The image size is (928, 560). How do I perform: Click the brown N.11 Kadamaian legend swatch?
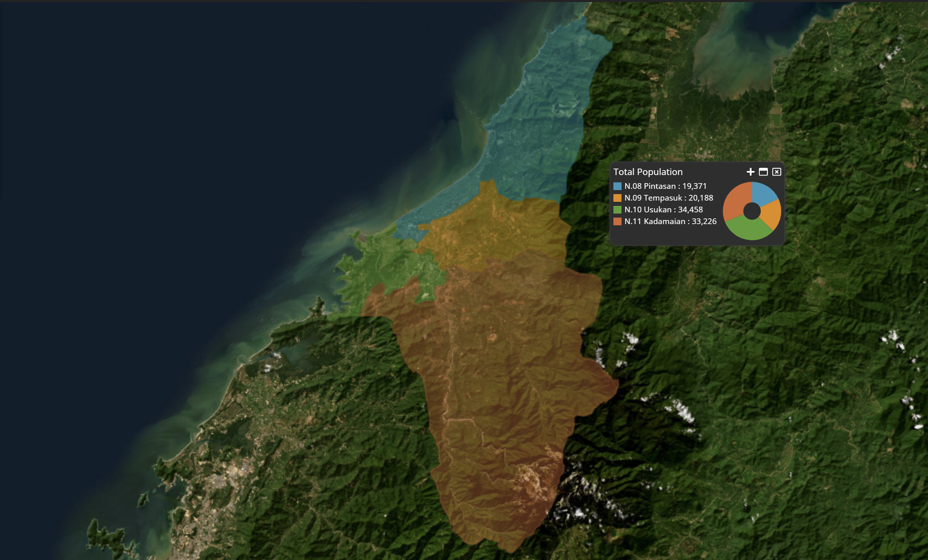pos(617,222)
